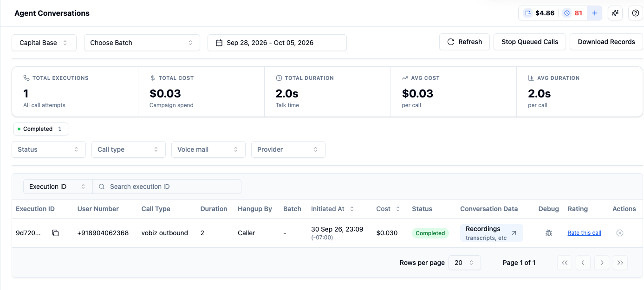Screen dimensions: 644x290
Task: Click the Hangup By column header
Action: point(255,209)
